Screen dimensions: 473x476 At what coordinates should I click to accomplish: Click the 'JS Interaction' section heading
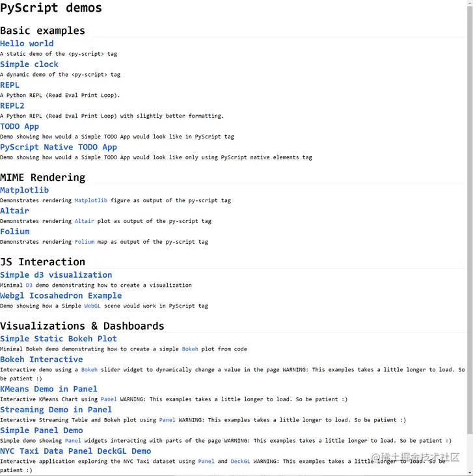(42, 262)
